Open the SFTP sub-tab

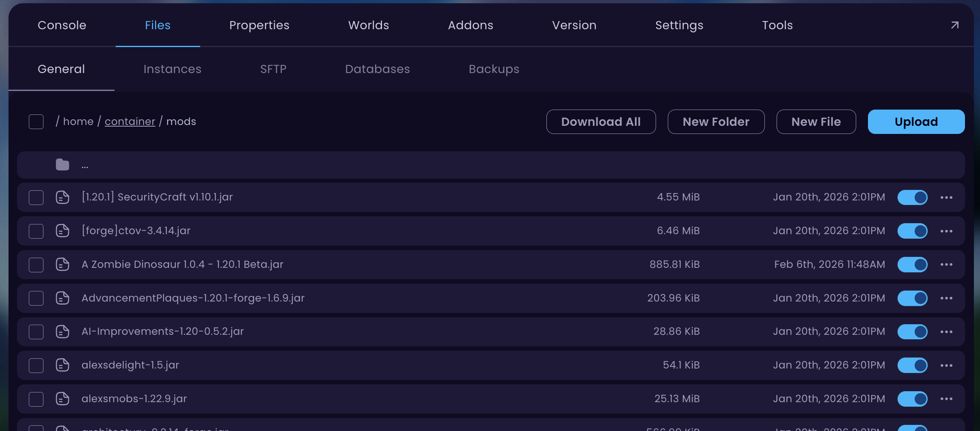273,69
